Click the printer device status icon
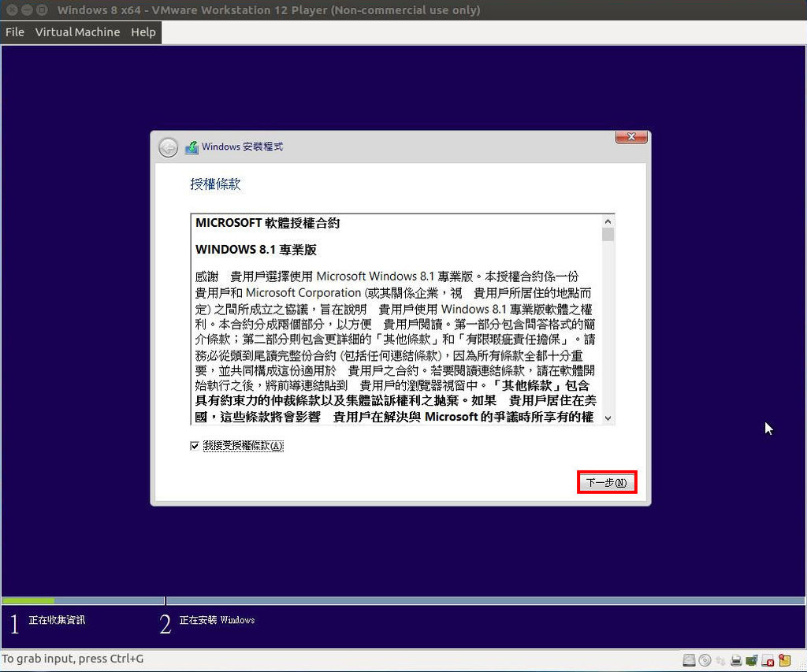The image size is (807, 672). [736, 660]
